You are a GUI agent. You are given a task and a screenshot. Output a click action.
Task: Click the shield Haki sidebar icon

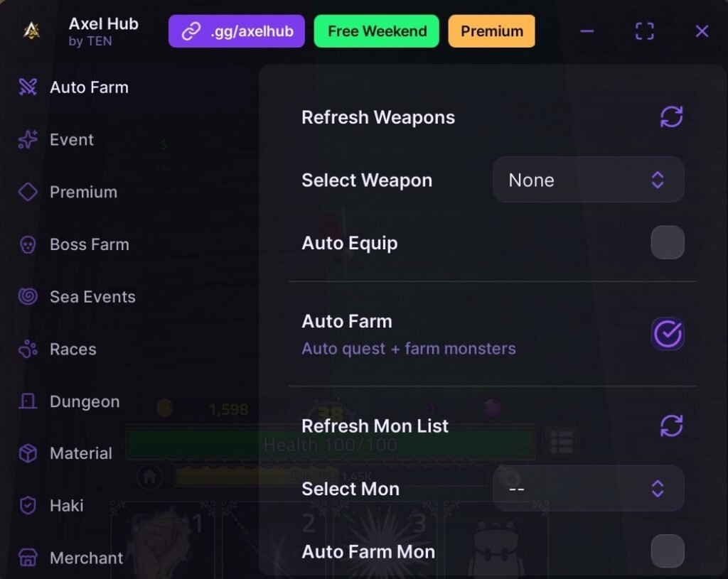tap(28, 506)
